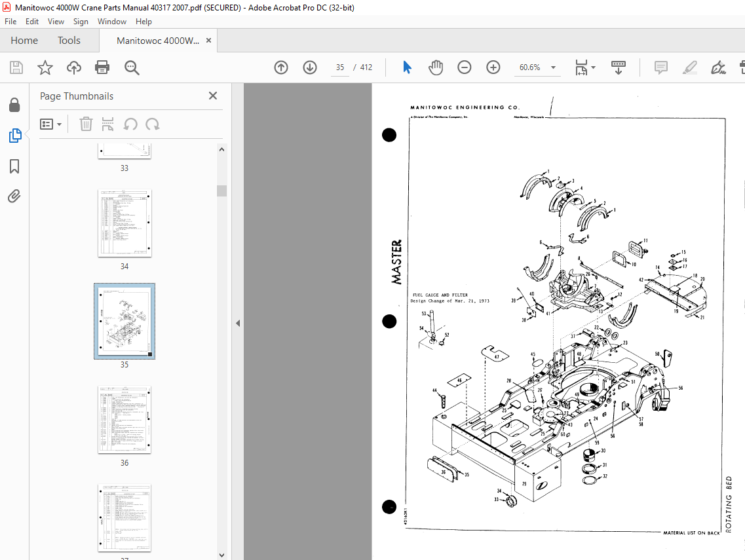Add a comment with sticky note icon
The image size is (745, 560).
click(x=661, y=67)
